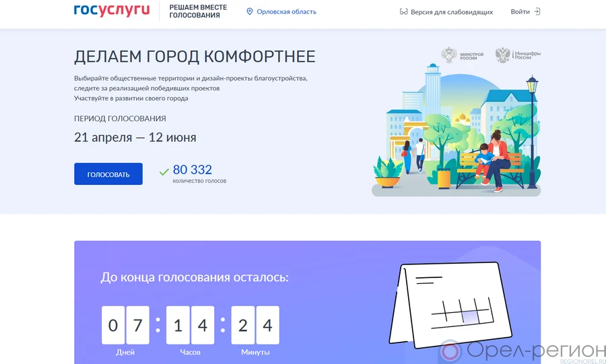The image size is (606, 364).
Task: Click the Минцифры России emblem
Action: [503, 55]
